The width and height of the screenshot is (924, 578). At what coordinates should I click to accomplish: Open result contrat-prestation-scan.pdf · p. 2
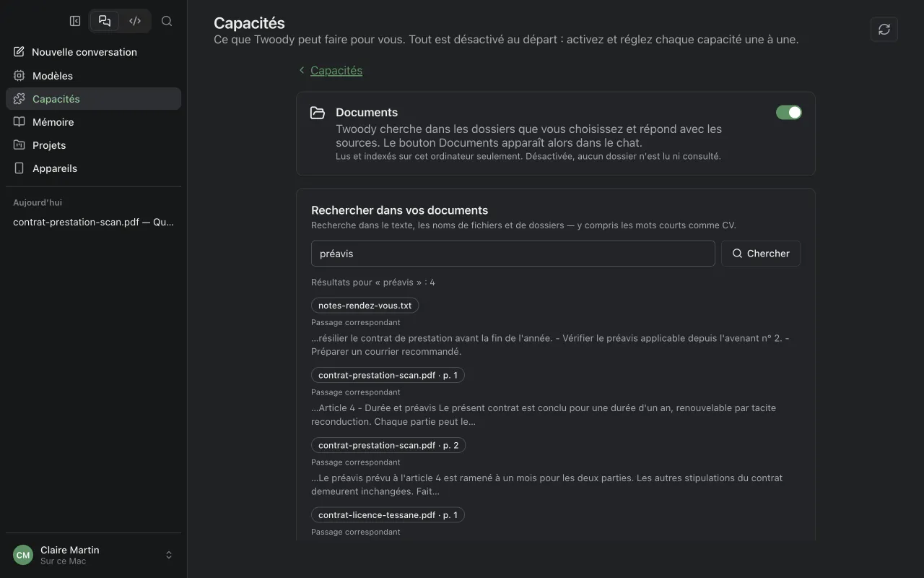(388, 446)
